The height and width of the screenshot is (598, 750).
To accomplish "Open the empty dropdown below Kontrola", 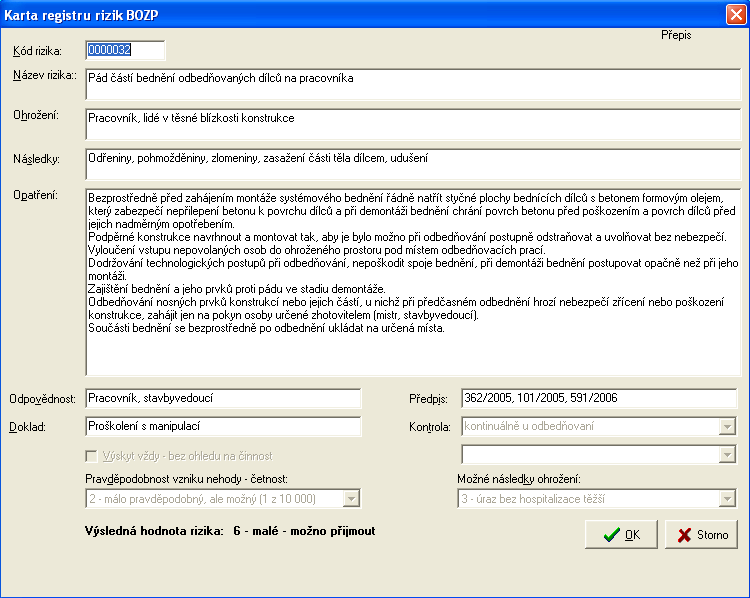I will tap(727, 454).
